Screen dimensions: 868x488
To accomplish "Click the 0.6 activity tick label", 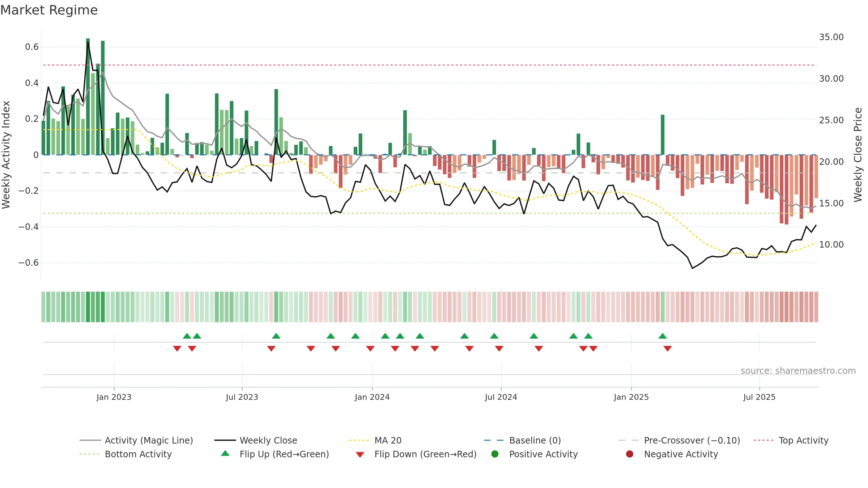I will point(32,47).
